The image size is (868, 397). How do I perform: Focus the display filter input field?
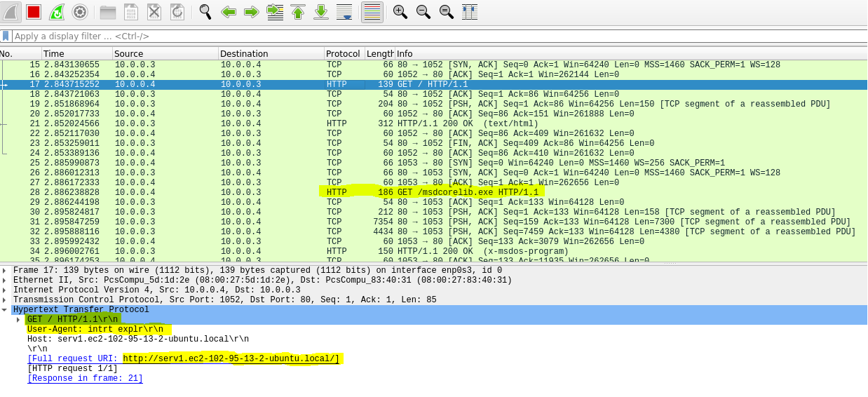[x=439, y=36]
